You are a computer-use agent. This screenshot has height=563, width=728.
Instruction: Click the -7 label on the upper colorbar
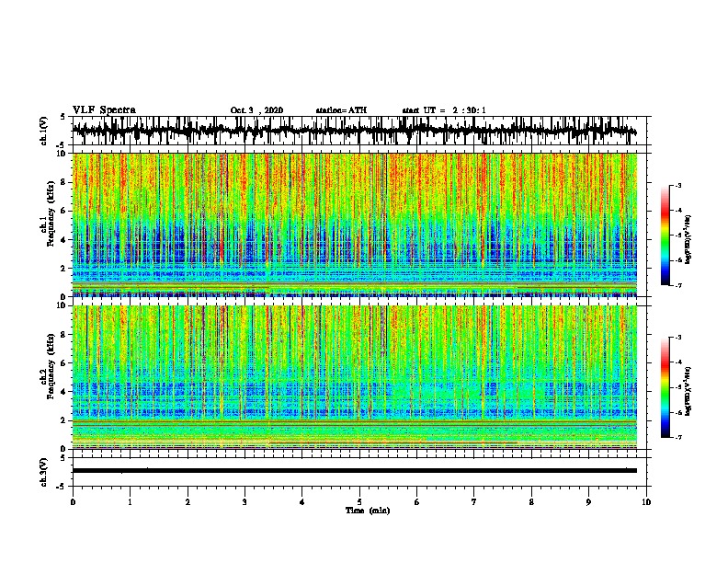coord(678,285)
